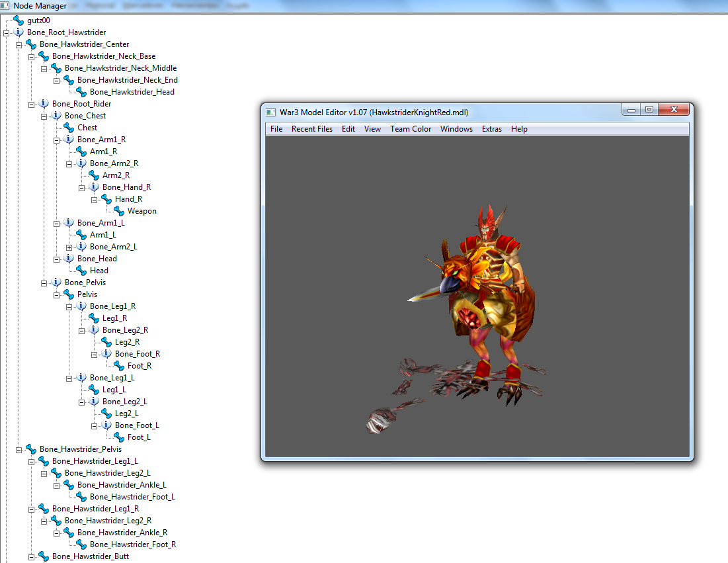
Task: Select the Foot_R bone label
Action: [140, 366]
